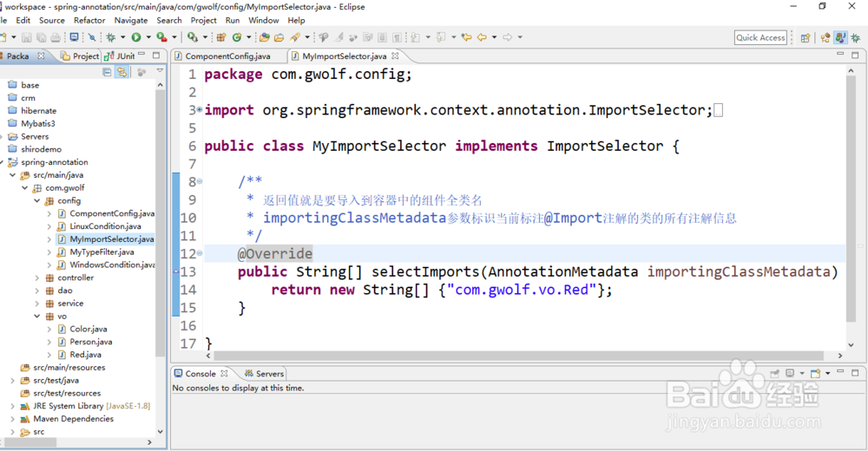Click the Print toolbar icon

(56, 37)
